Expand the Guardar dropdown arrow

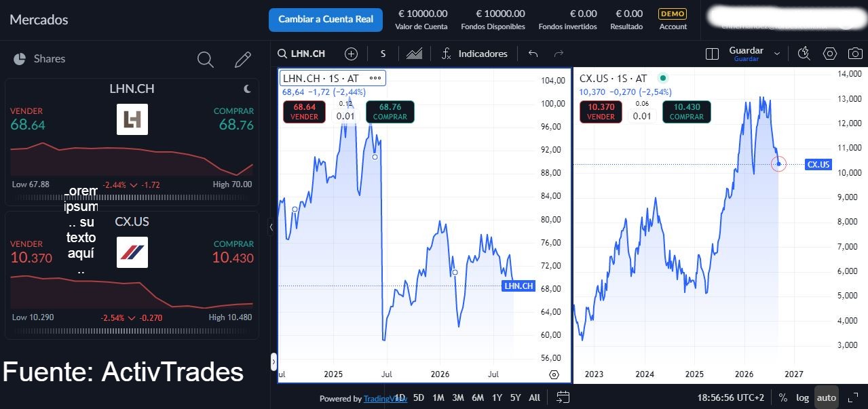click(777, 54)
